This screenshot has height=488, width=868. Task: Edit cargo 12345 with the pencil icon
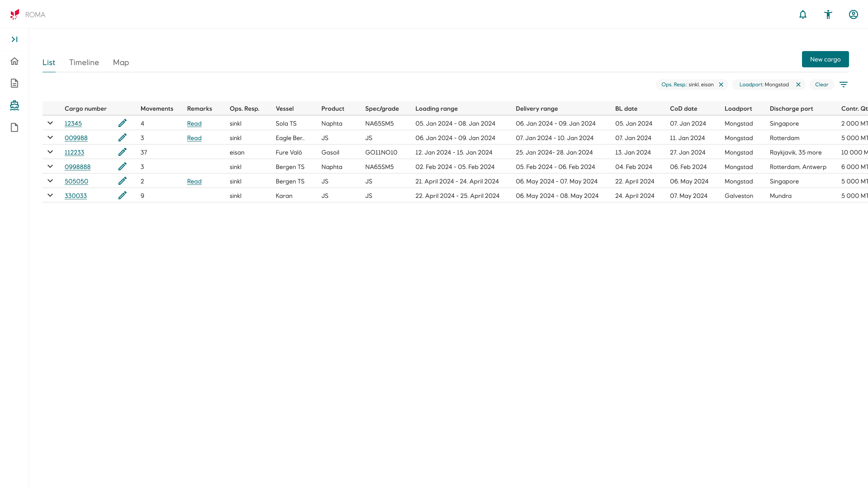[122, 123]
